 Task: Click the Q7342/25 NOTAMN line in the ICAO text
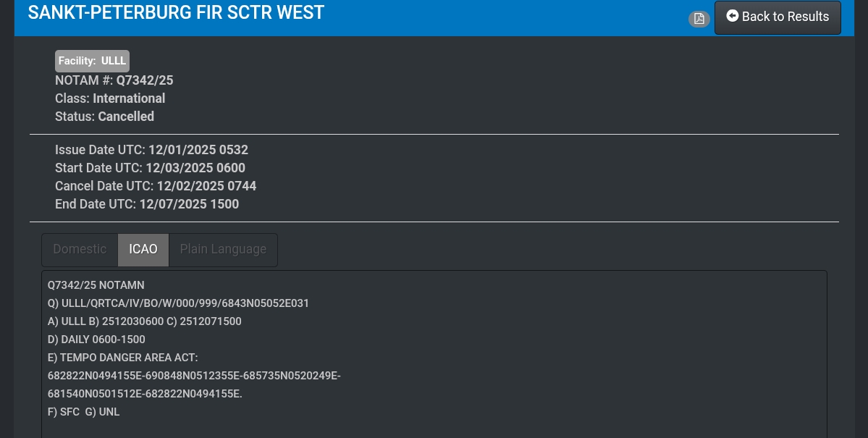[96, 285]
